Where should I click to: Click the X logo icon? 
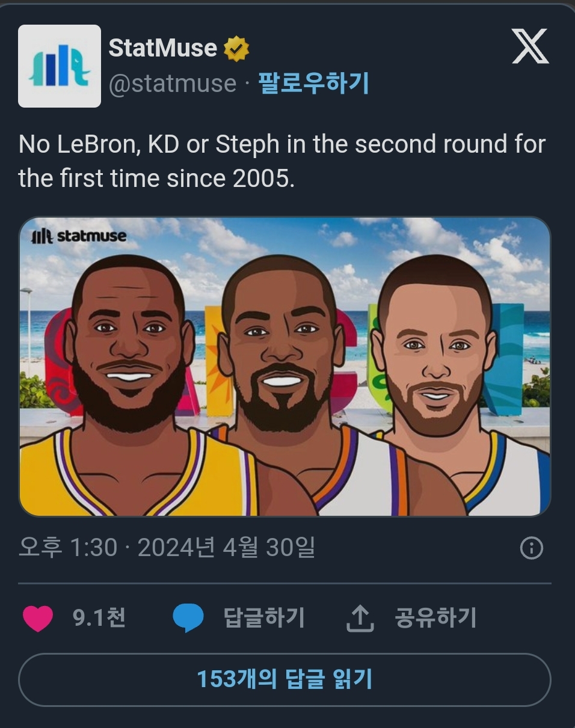(530, 46)
